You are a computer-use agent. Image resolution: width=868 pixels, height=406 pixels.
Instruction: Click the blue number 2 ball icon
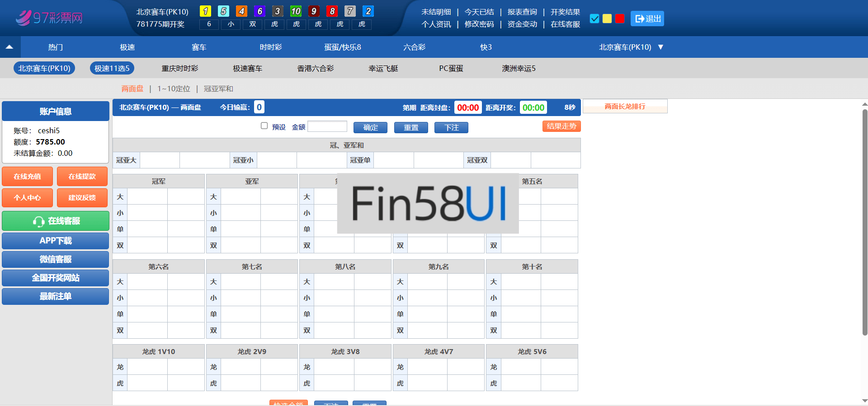point(368,11)
